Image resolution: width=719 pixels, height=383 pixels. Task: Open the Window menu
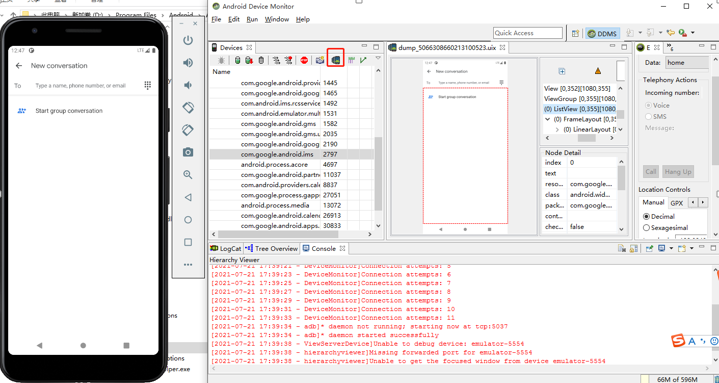click(x=277, y=19)
